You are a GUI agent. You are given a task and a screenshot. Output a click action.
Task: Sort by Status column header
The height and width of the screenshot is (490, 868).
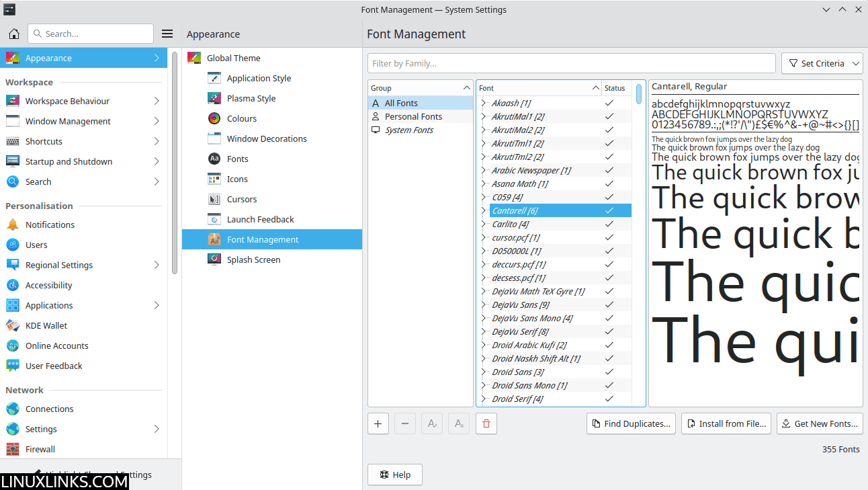[617, 88]
